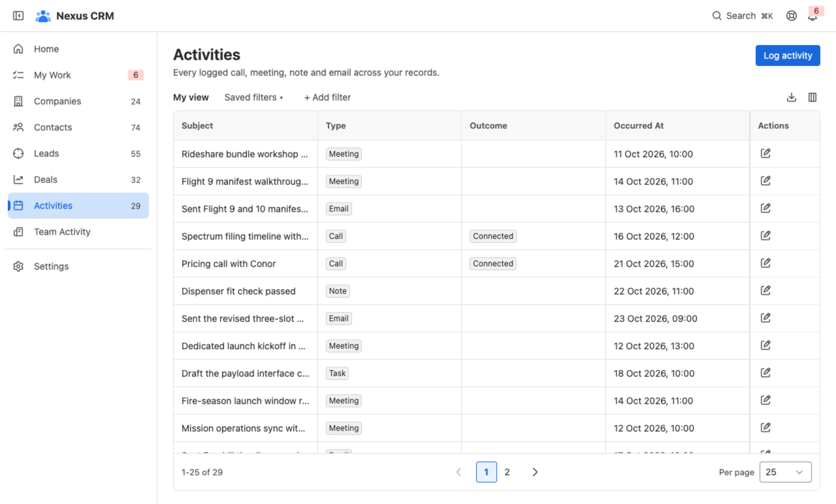The image size is (836, 504).
Task: Edit the Mission operations sync meeting
Action: pyautogui.click(x=765, y=428)
